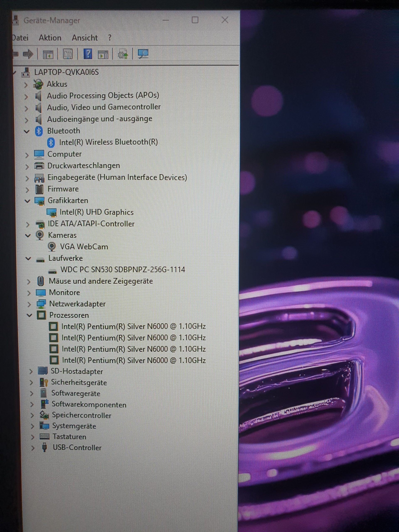Collapse the Prozessoren category
This screenshot has width=399, height=532.
coord(29,315)
